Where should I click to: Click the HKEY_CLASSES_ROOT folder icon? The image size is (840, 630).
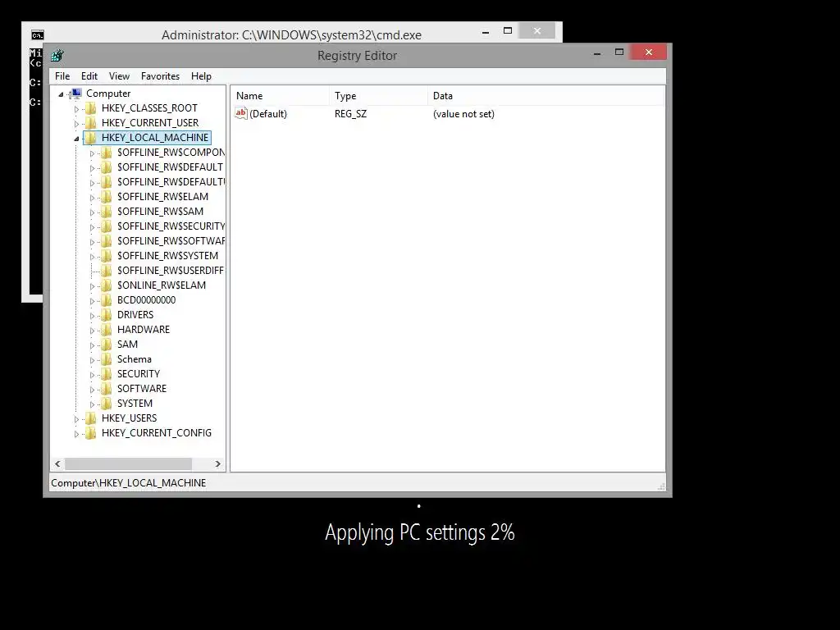coord(91,108)
